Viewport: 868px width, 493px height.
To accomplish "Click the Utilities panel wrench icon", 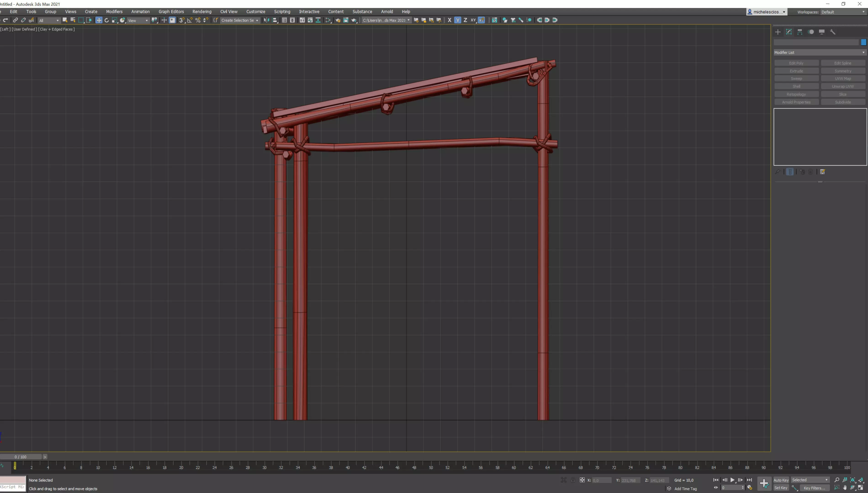I will 833,32.
